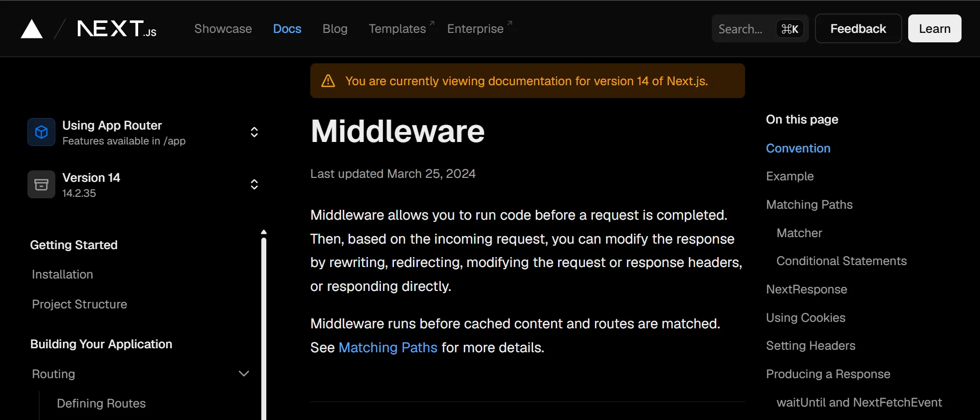Jump to Convention section
The height and width of the screenshot is (420, 980).
[x=798, y=148]
